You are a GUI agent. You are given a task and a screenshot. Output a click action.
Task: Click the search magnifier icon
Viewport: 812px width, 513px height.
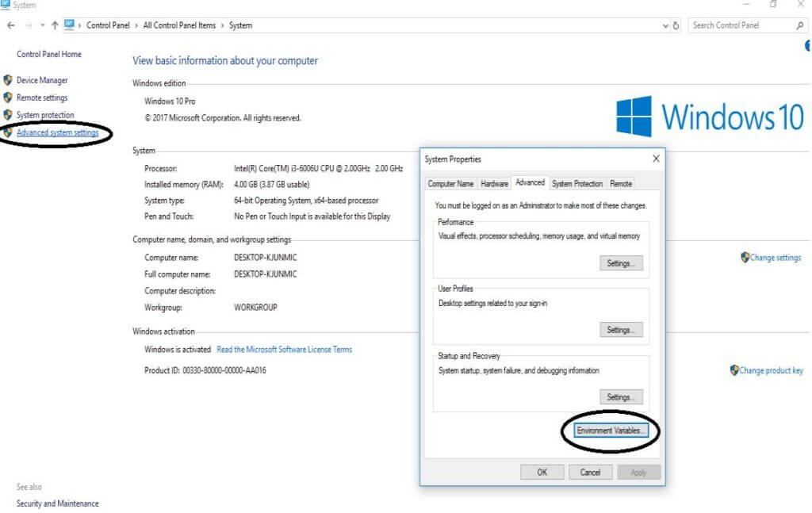tap(800, 25)
